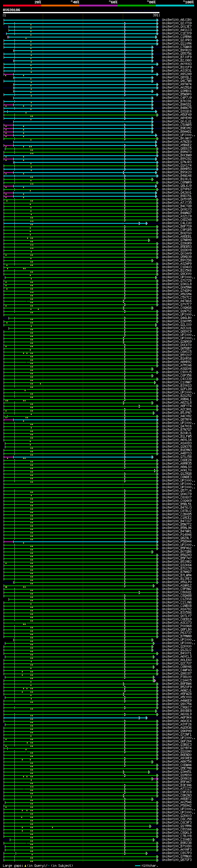Select hit label UniRef100_B9M4T0
This screenshot has width=197, height=868.
(176, 152)
